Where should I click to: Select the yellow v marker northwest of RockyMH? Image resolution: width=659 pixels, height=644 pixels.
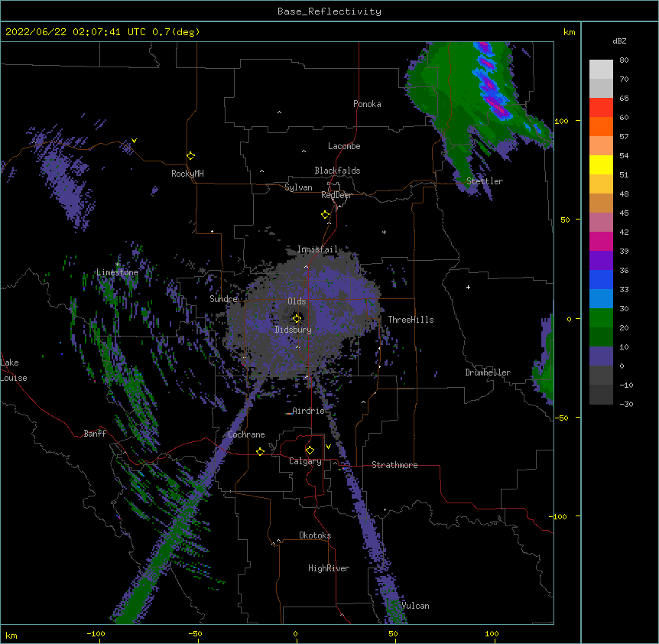(134, 141)
